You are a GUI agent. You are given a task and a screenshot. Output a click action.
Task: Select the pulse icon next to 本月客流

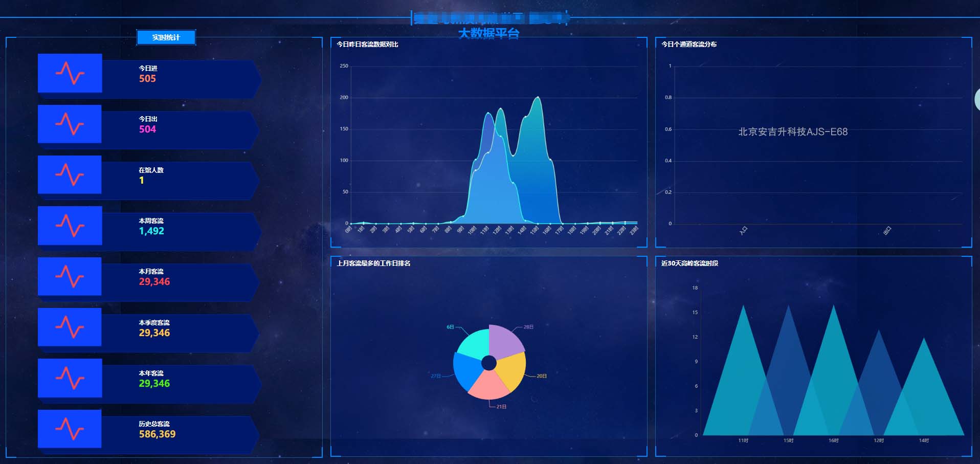[x=70, y=276]
